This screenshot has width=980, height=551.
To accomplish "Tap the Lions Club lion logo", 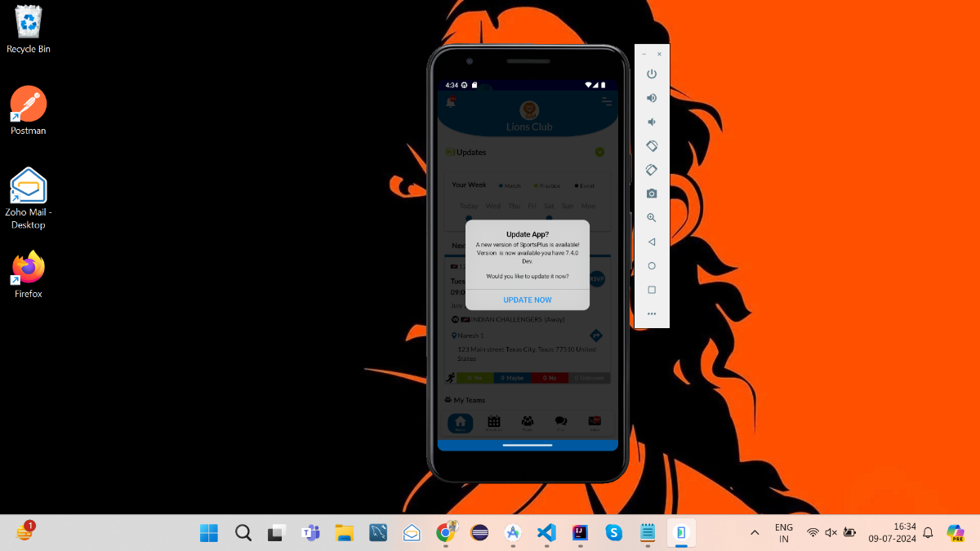I will click(529, 109).
